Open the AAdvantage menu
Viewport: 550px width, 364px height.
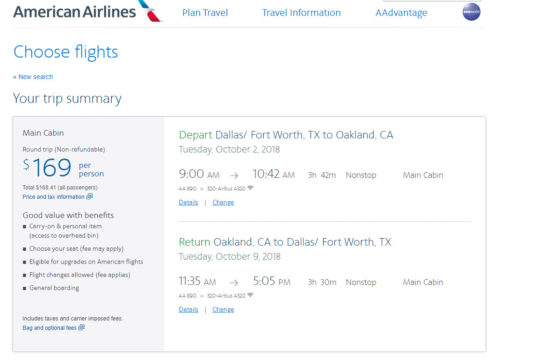(x=401, y=13)
